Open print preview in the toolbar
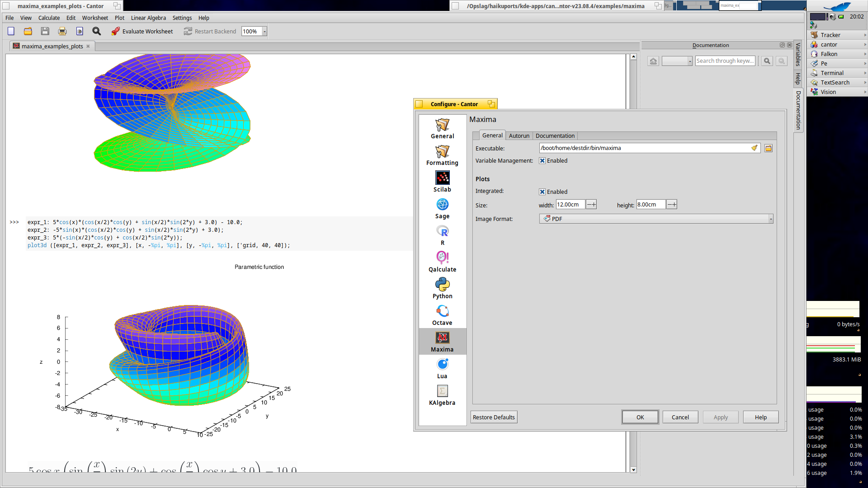 click(80, 31)
